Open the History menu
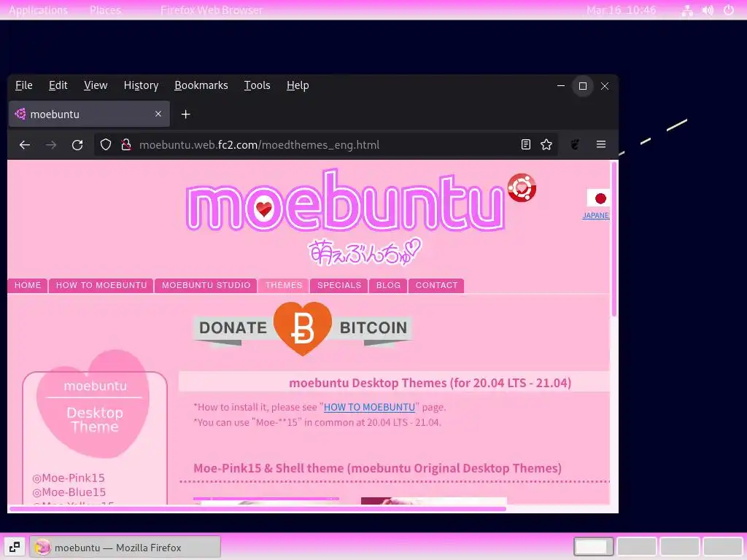The image size is (747, 560). [141, 85]
